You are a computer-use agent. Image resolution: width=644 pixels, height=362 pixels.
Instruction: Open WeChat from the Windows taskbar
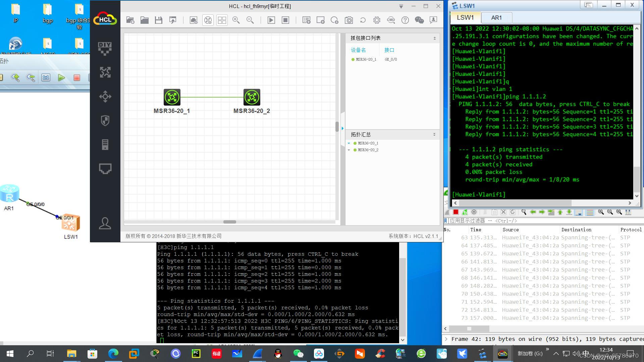298,354
